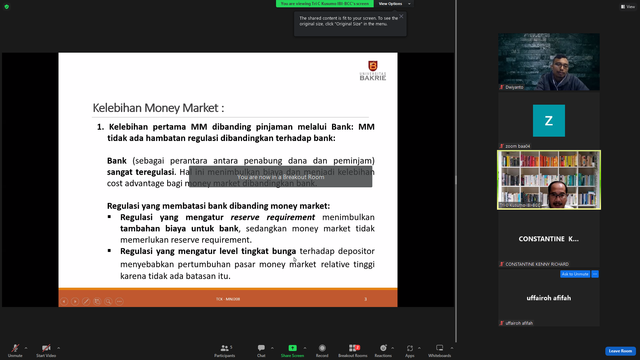Show all slides in slideshow controls
This screenshot has height=360, width=640.
coord(97,301)
